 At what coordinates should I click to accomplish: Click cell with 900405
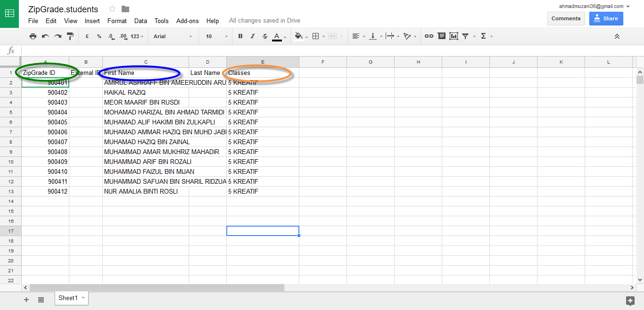pyautogui.click(x=45, y=122)
